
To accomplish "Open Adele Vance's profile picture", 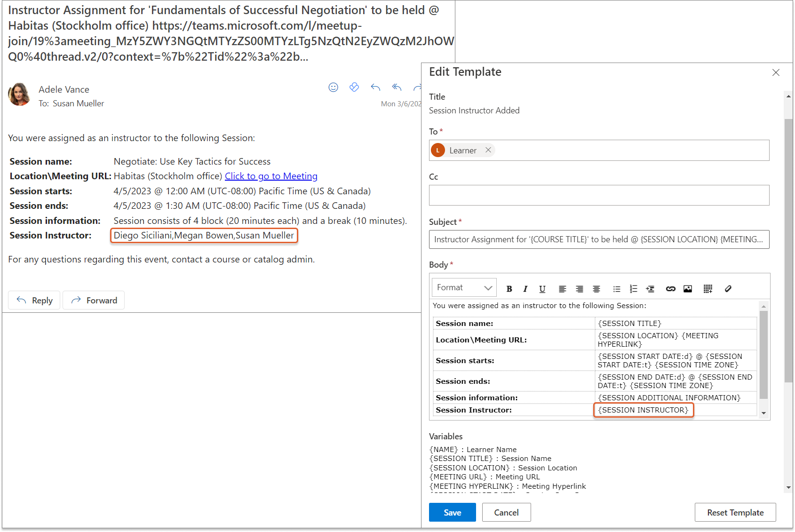I will coord(19,95).
